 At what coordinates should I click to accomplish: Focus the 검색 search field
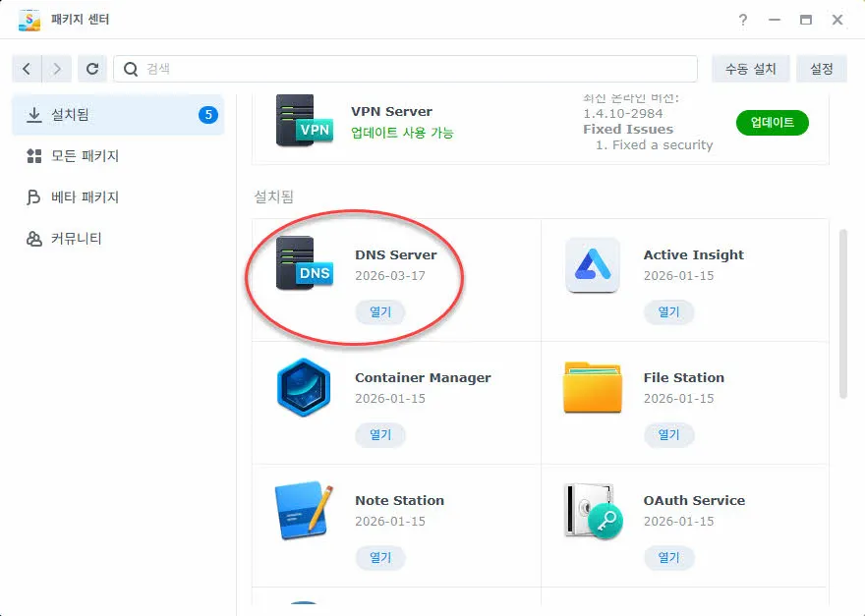tap(405, 69)
